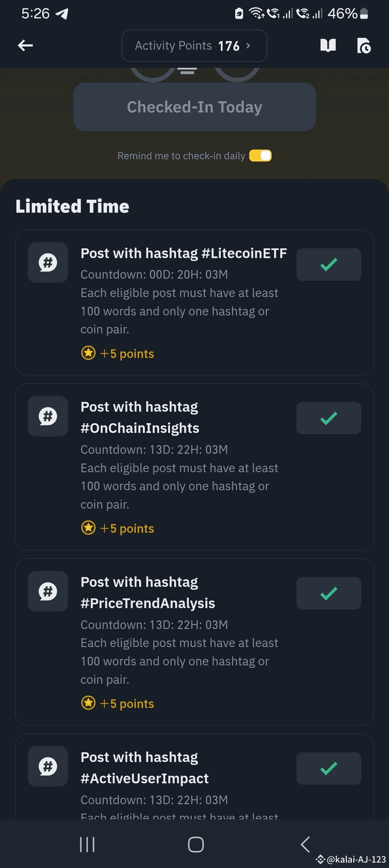Select the Limited Time section heading

coord(72,206)
